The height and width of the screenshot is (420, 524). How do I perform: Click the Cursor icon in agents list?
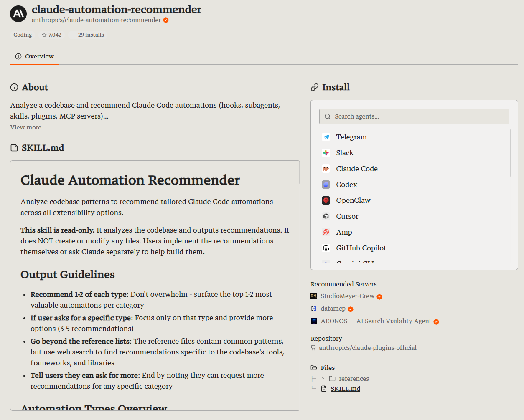[326, 216]
